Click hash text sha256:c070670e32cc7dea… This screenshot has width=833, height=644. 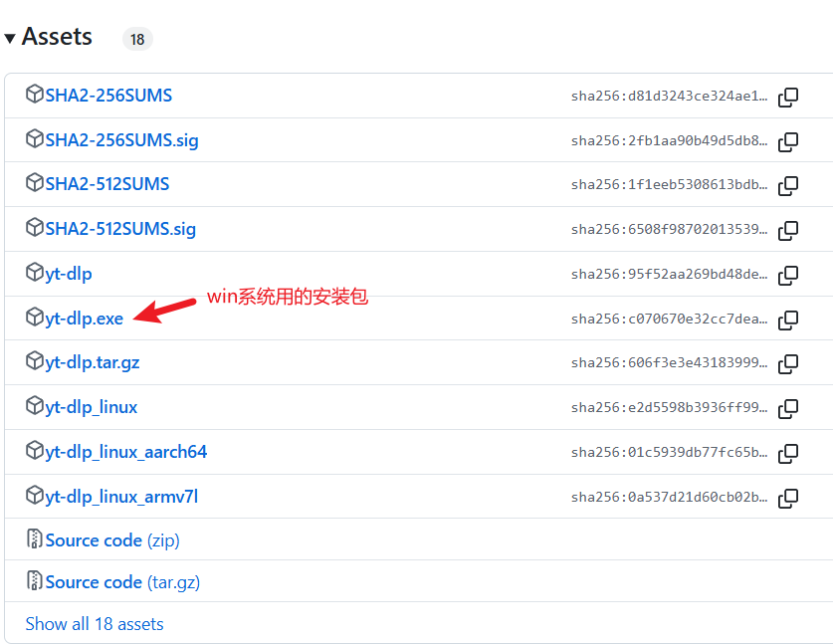[x=670, y=319]
